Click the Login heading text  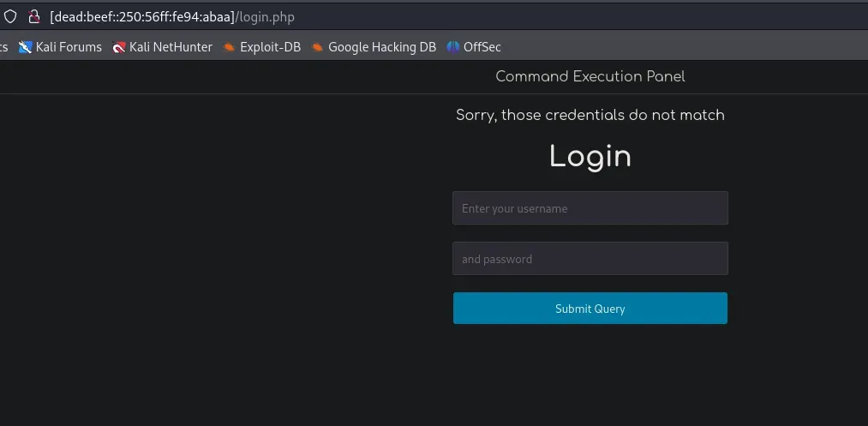[590, 157]
